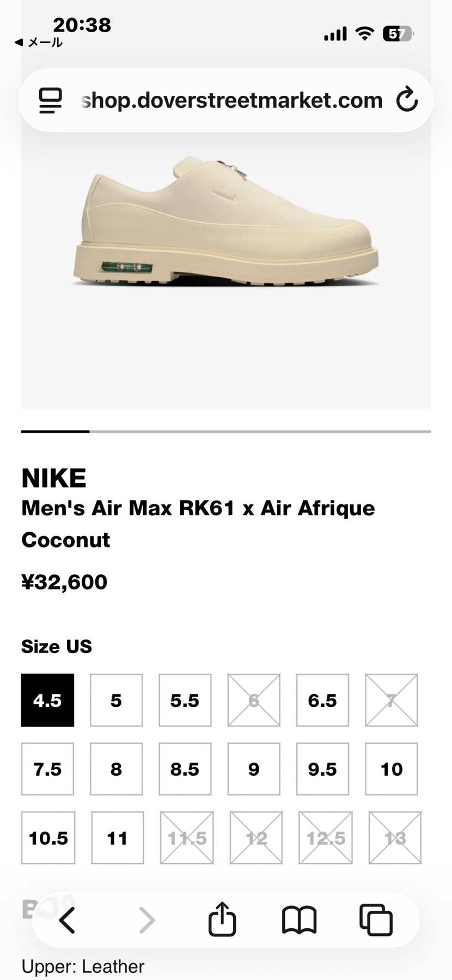Select size 6.5 option

coord(322,700)
